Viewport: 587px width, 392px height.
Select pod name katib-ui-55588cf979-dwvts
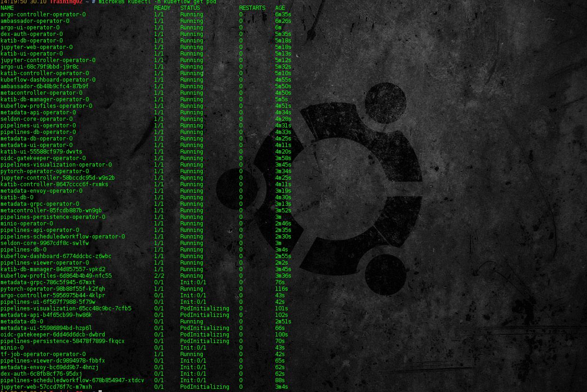(42, 152)
